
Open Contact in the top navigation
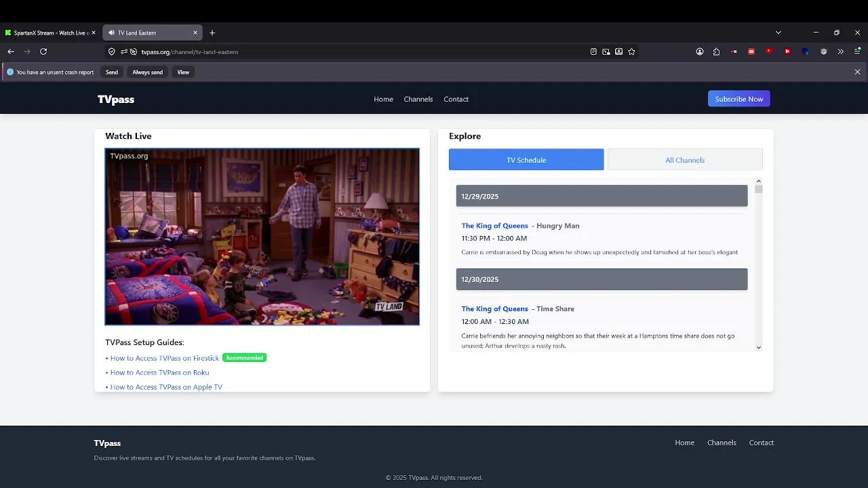coord(456,99)
